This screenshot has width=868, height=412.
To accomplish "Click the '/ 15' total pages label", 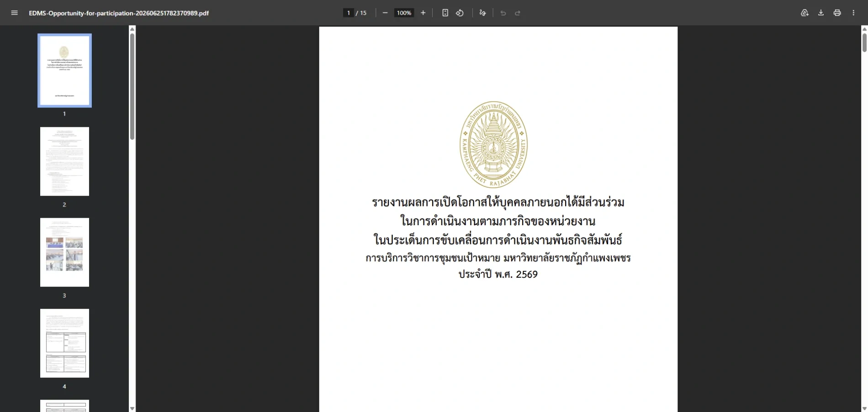I will tap(361, 13).
